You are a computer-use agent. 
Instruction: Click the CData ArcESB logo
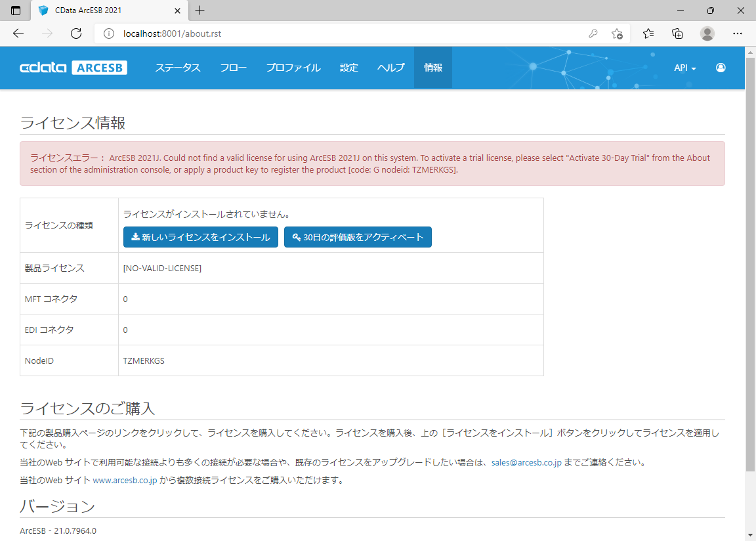73,68
